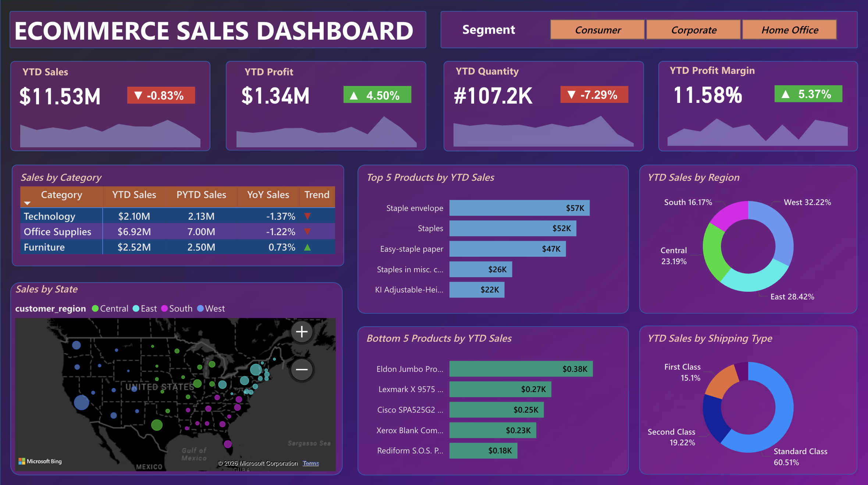Click the YTD Profit 4.50% indicator badge

coord(377,95)
